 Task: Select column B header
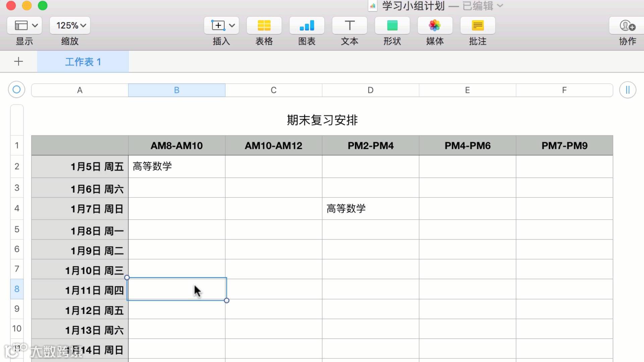coord(176,90)
